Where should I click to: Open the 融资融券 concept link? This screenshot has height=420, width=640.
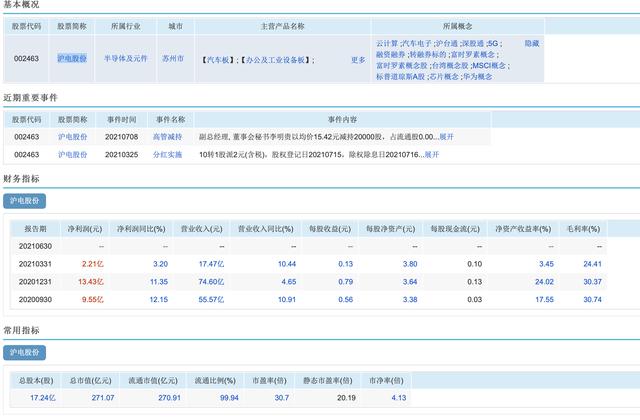[x=391, y=54]
